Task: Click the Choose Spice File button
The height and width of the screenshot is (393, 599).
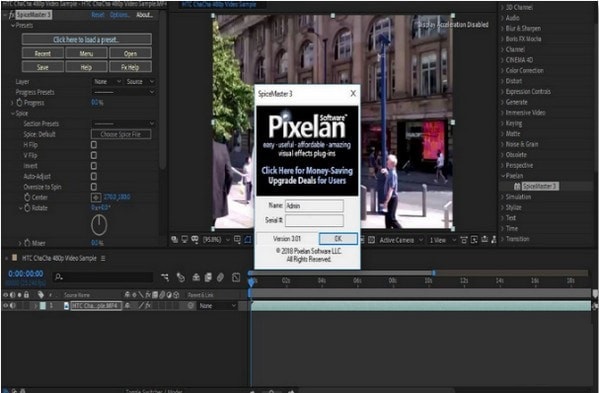Action: pos(121,134)
